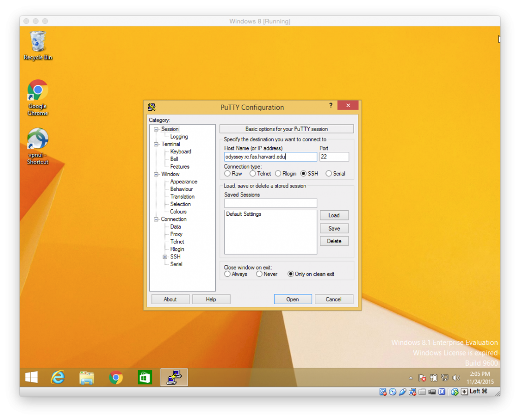Click the VirtualBox shared folders status icon

pyautogui.click(x=422, y=392)
